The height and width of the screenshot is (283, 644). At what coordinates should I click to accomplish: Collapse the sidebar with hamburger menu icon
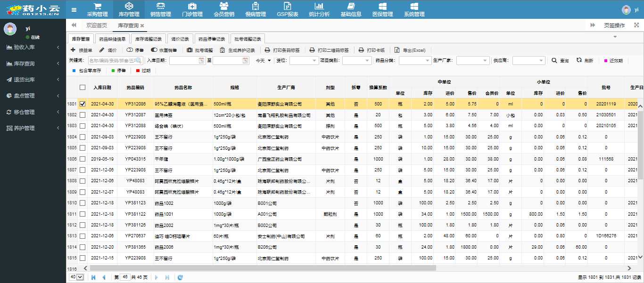coord(74,10)
